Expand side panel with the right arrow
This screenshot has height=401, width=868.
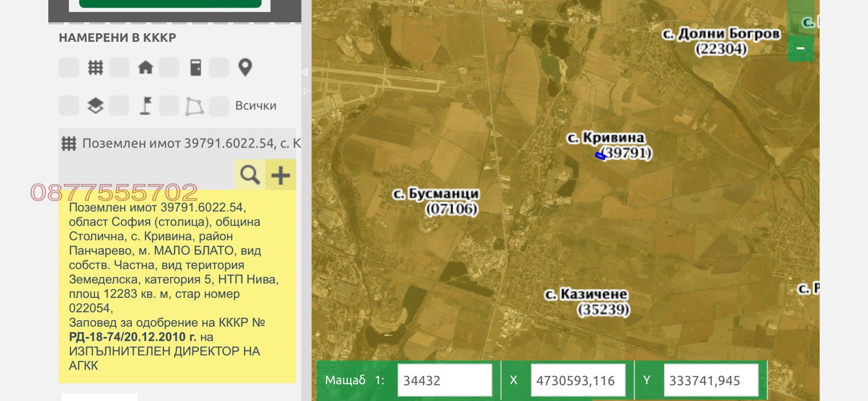click(x=305, y=91)
